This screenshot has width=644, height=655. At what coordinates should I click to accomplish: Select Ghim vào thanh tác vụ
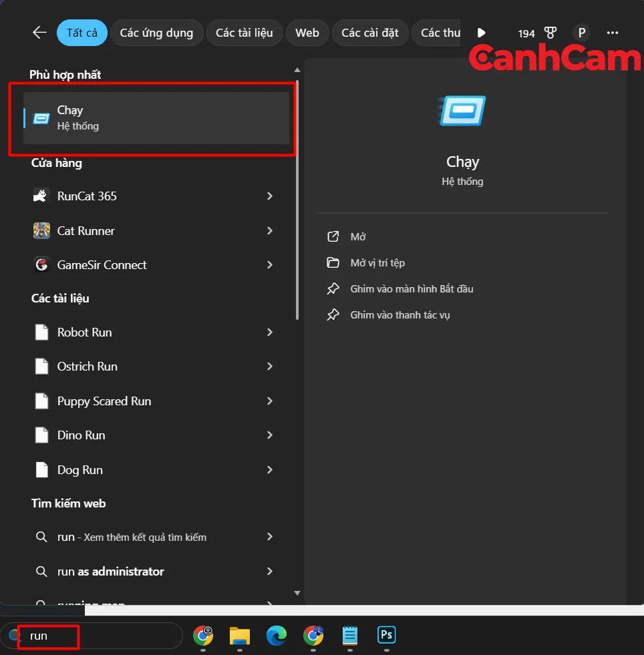(399, 315)
